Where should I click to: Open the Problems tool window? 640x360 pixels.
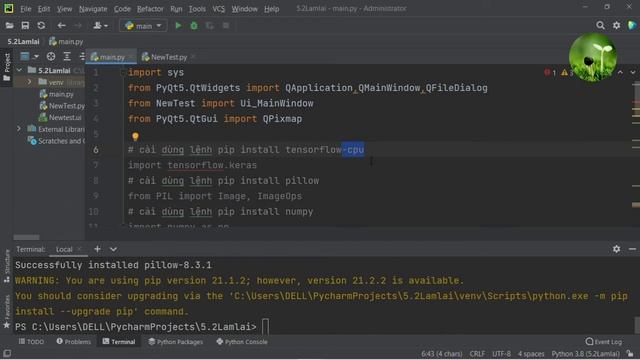[x=74, y=342]
